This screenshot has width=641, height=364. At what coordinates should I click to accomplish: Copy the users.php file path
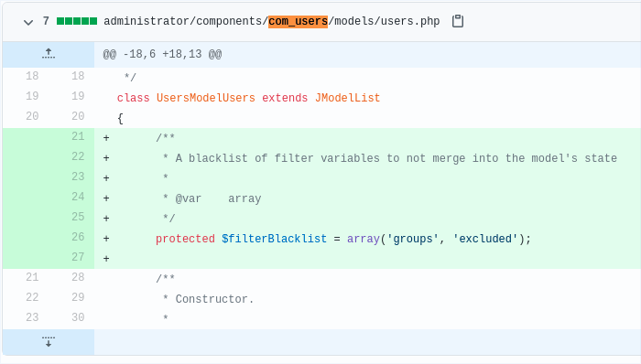point(458,21)
